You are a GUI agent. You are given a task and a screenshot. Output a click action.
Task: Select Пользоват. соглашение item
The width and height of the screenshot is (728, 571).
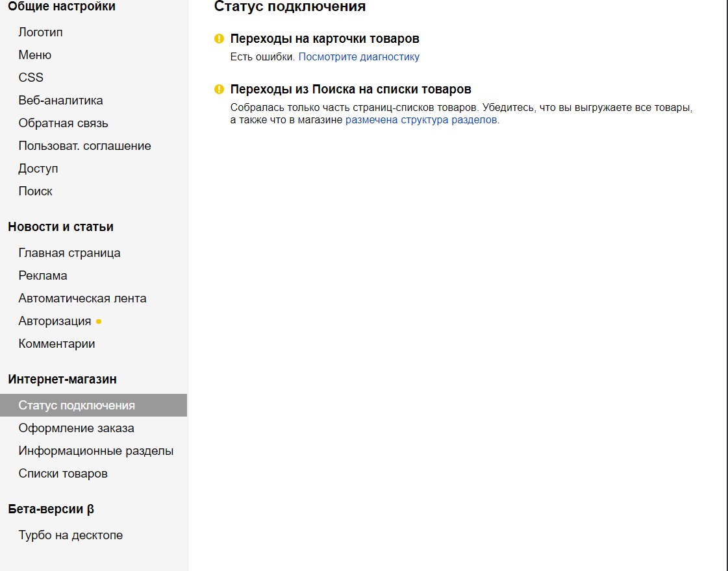point(84,145)
